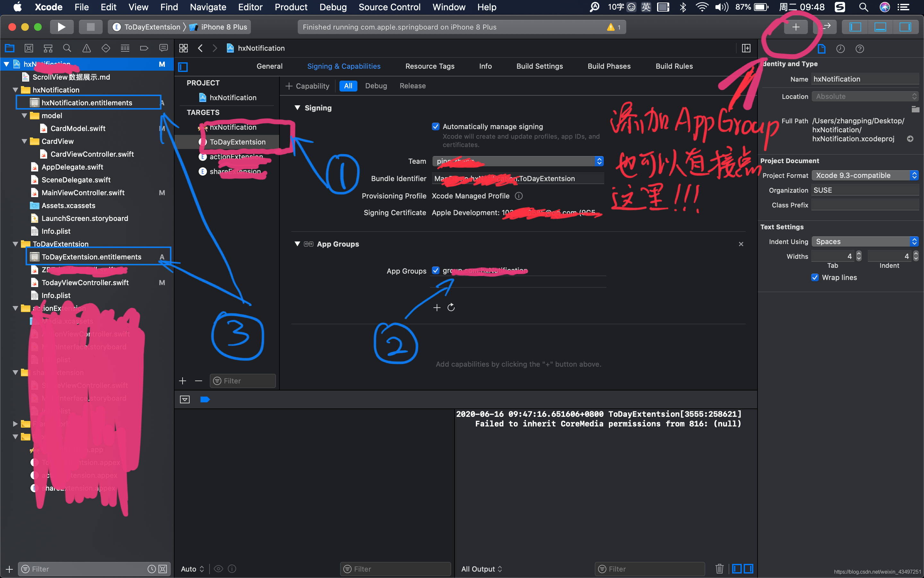Image resolution: width=924 pixels, height=578 pixels.
Task: Filter navigator by source control status
Action: tap(163, 569)
